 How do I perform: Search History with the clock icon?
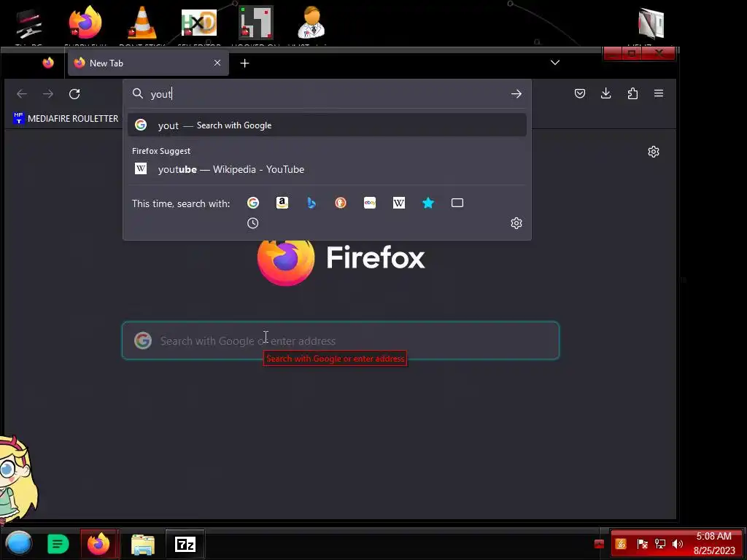tap(253, 223)
